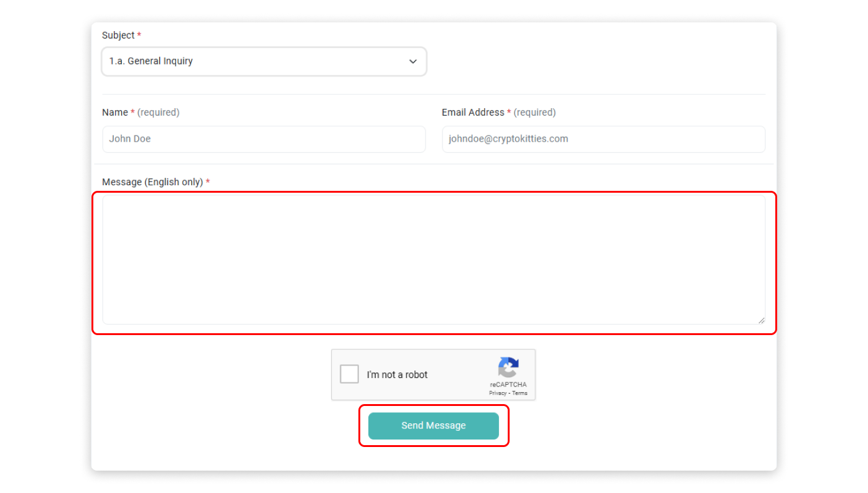Focus the Name input field
This screenshot has height=493, width=868.
click(264, 139)
